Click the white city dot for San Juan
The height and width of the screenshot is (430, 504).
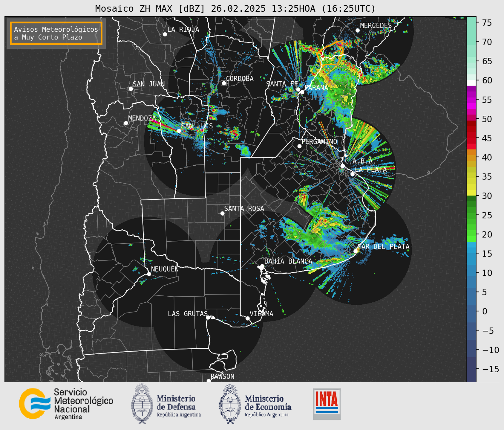(131, 89)
